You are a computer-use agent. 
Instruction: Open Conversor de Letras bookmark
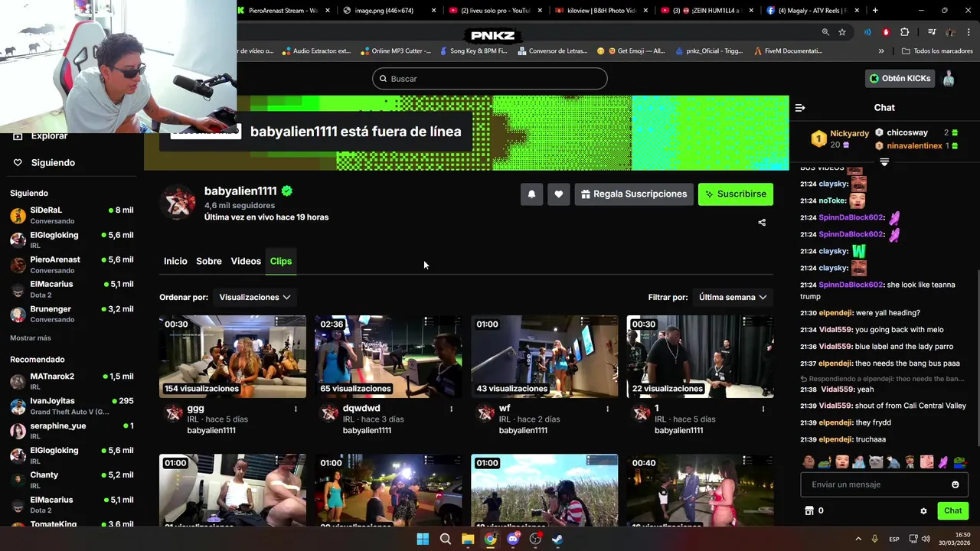[553, 51]
